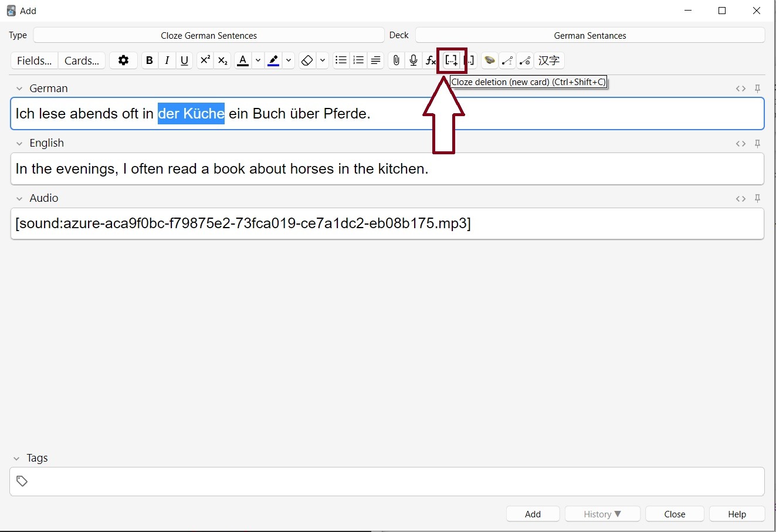Open the text color dropdown arrow
Viewport: 776px width, 532px height.
tap(258, 60)
